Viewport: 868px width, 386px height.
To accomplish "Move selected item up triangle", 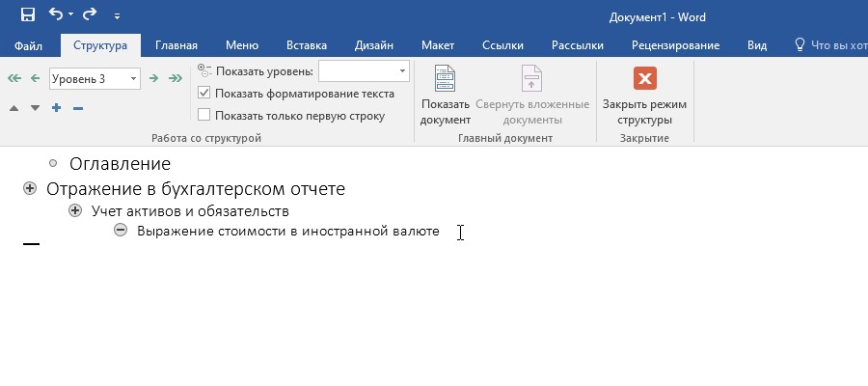I will (x=14, y=108).
